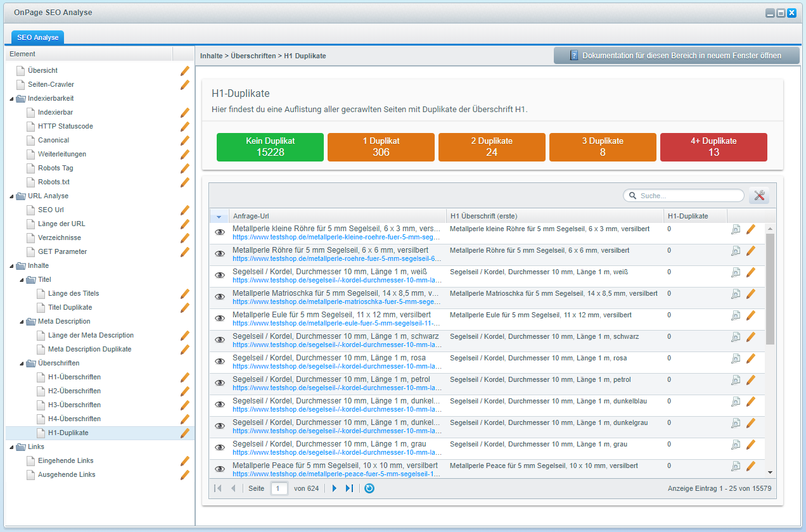Viewport: 806px width, 532px height.
Task: Click the pencil icon next to SEO Url
Action: 185,210
